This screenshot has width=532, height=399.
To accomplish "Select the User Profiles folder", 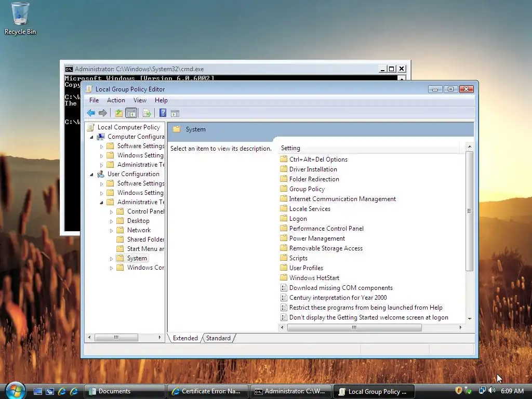I will point(302,268).
